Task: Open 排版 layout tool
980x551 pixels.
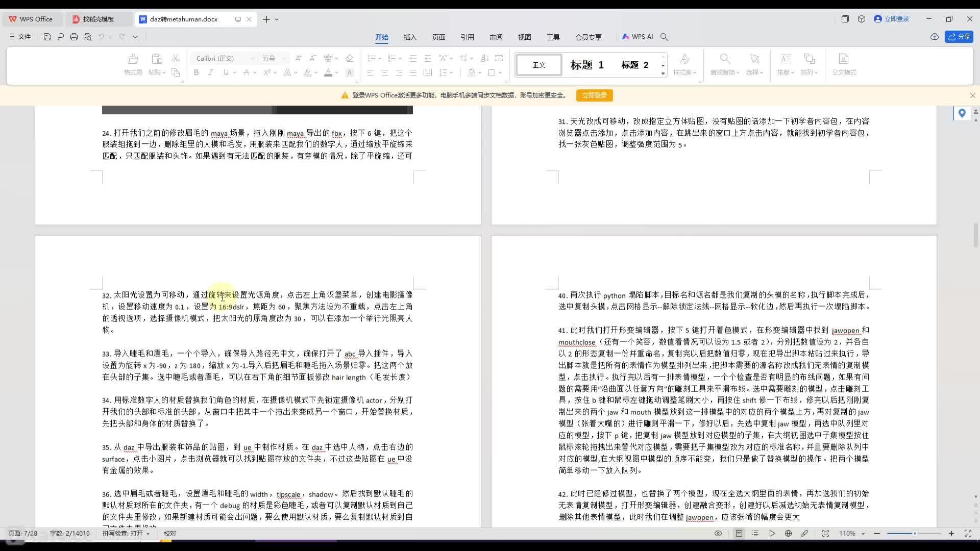Action: [786, 65]
